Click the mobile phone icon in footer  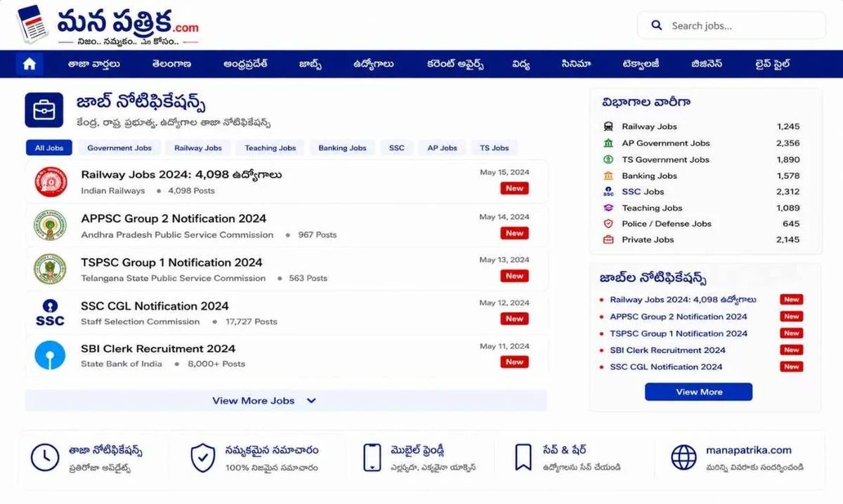click(x=372, y=458)
